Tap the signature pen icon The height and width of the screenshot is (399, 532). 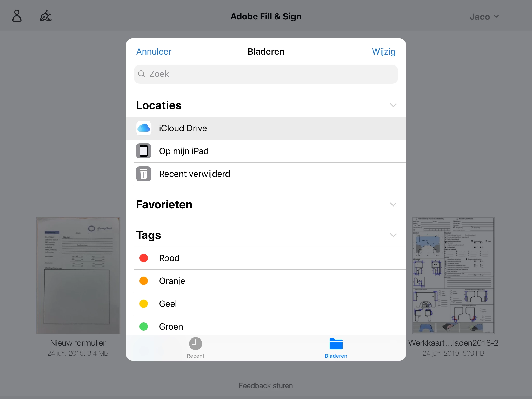point(46,16)
